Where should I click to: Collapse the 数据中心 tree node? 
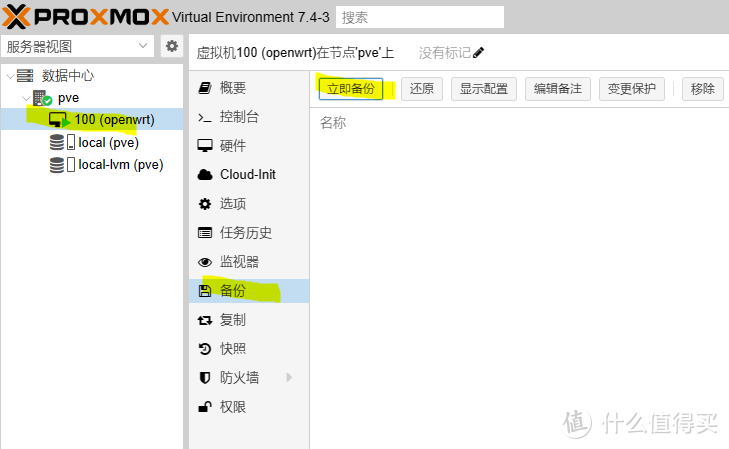pos(10,76)
